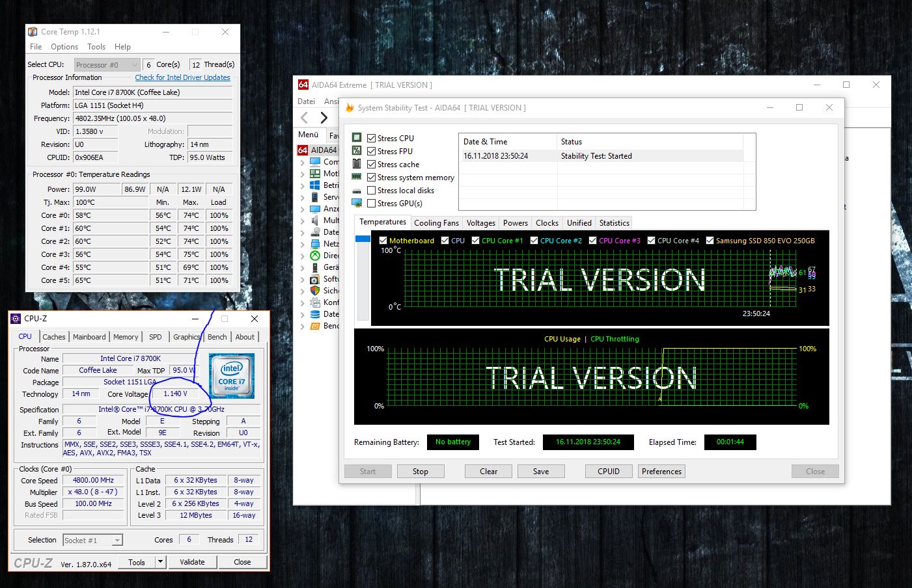
Task: Select Stability Test: Started log row
Action: point(601,156)
